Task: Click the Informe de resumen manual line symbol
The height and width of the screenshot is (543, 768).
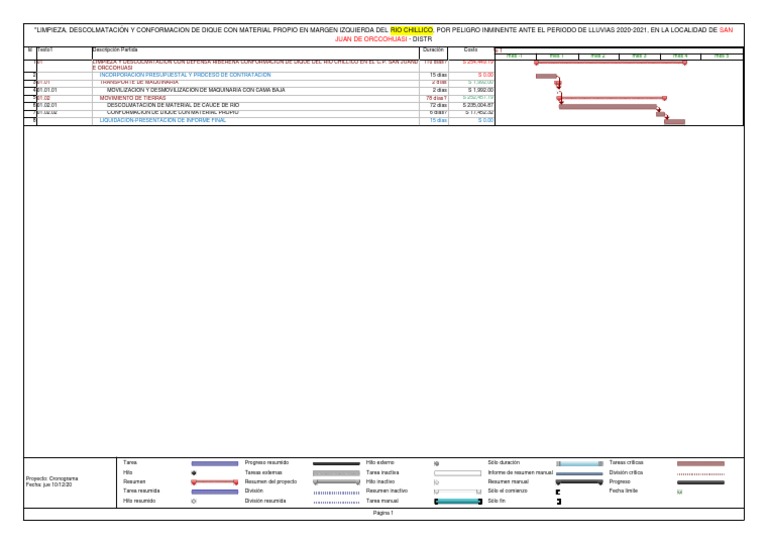Action: click(579, 473)
